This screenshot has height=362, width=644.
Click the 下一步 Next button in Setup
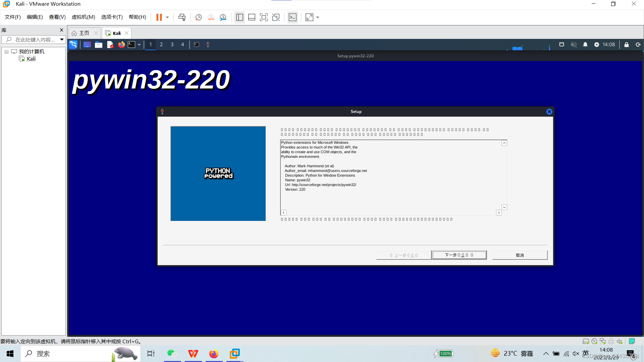(x=459, y=255)
